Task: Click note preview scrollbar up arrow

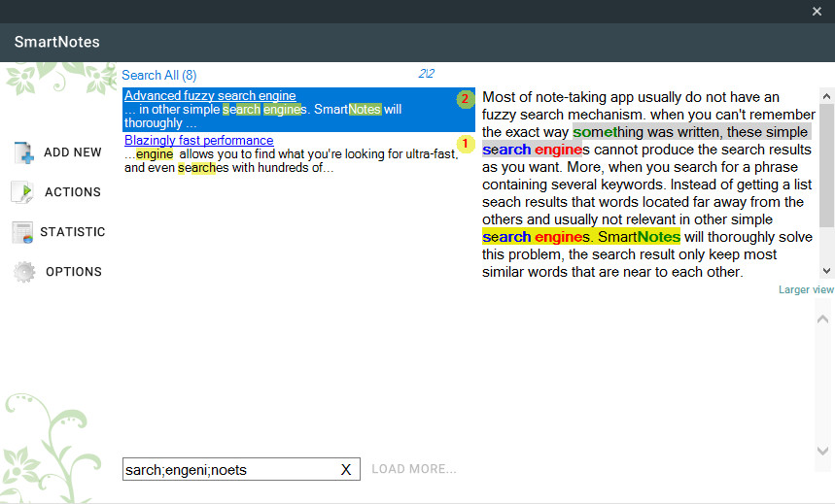Action: 826,96
